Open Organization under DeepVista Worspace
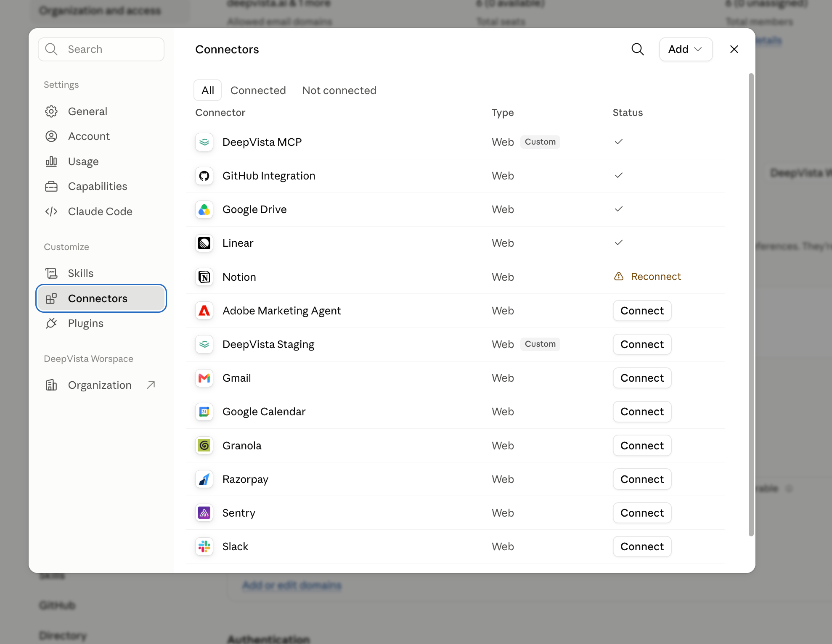Viewport: 832px width, 644px height. pos(101,385)
